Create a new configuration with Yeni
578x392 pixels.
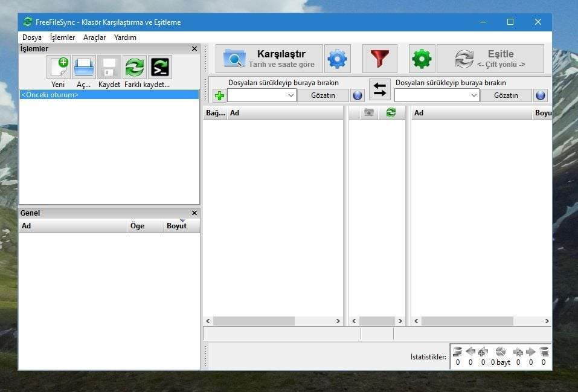point(58,67)
